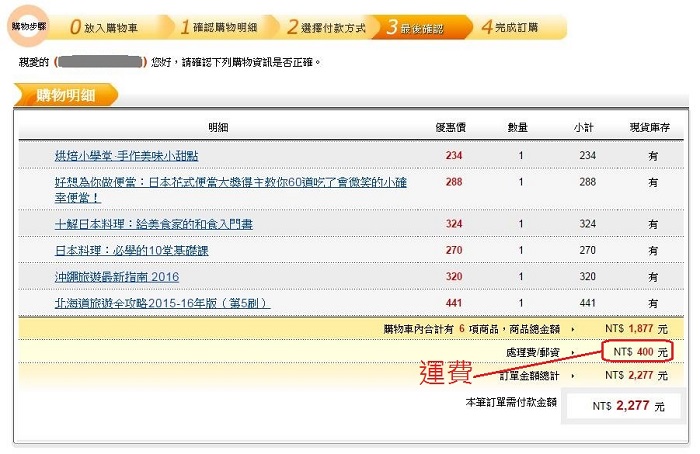Open 日本料理：必學的10堂基礎課 link
Image resolution: width=700 pixels, height=454 pixels.
(x=131, y=250)
